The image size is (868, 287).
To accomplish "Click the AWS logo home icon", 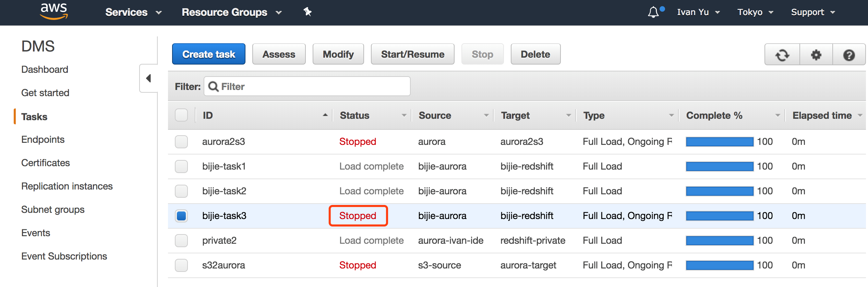I will tap(54, 12).
